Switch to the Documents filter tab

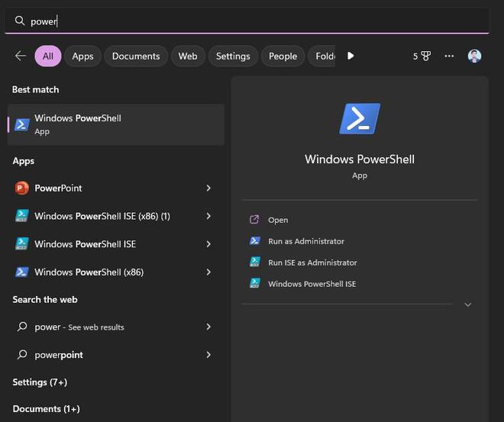point(136,56)
